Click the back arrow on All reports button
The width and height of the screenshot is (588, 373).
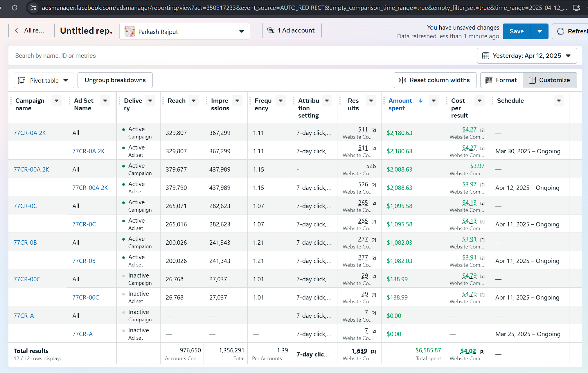click(x=17, y=30)
